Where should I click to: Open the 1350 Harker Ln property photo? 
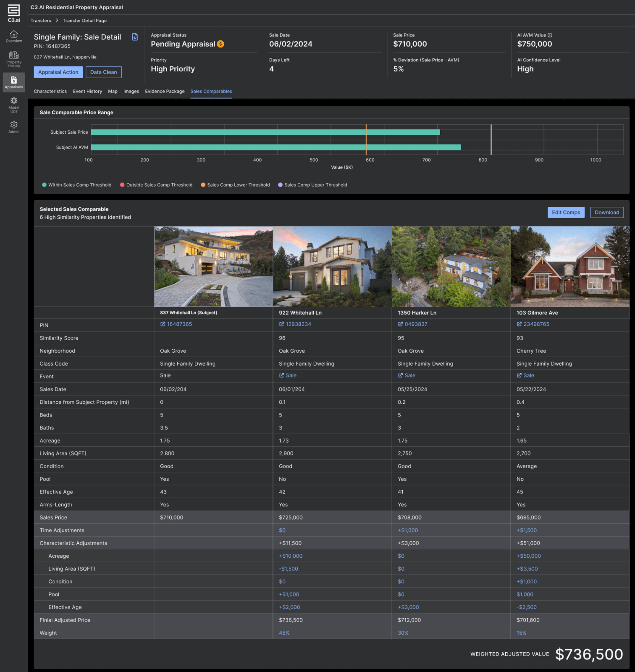click(451, 267)
